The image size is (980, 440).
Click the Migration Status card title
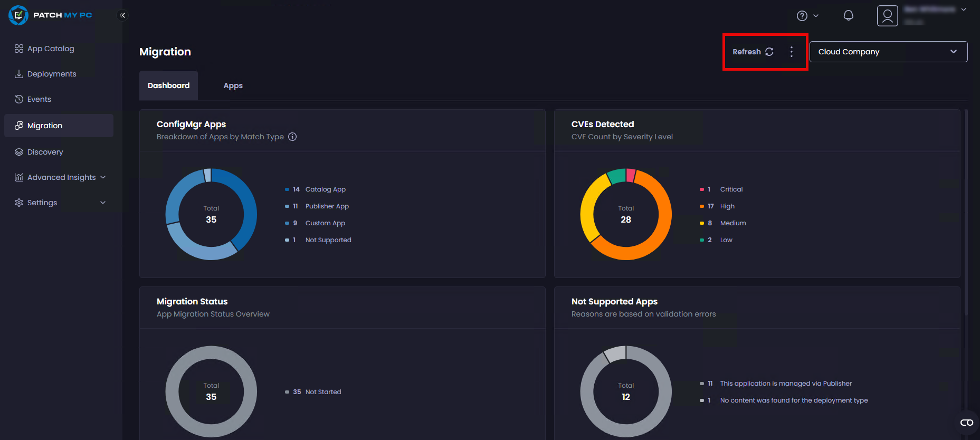coord(192,301)
